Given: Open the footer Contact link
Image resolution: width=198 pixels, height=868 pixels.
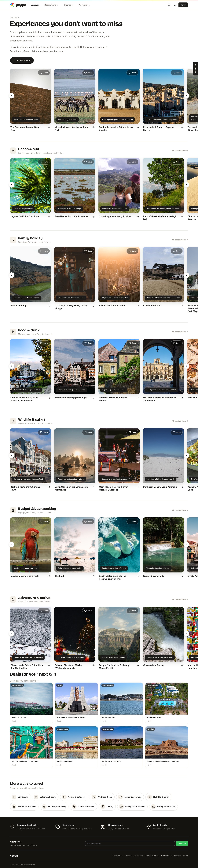Looking at the screenshot, I should [156, 855].
